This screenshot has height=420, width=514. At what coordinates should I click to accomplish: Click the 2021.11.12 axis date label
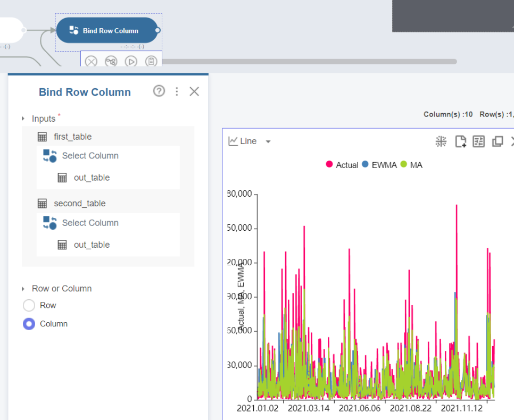462,408
